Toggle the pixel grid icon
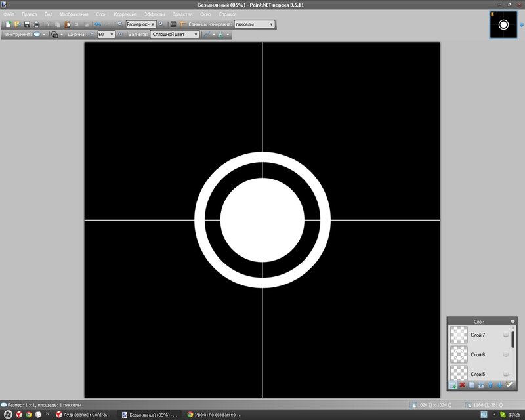This screenshot has height=420, width=525. 173,24
